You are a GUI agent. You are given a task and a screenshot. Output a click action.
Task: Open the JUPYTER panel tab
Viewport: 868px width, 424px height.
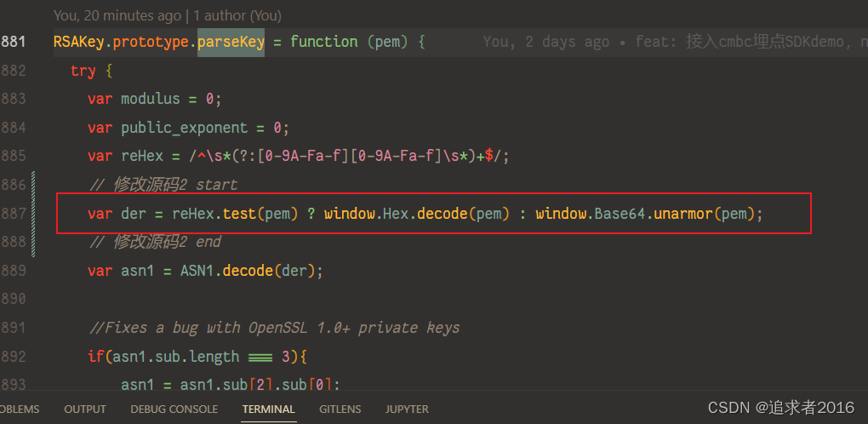(407, 410)
